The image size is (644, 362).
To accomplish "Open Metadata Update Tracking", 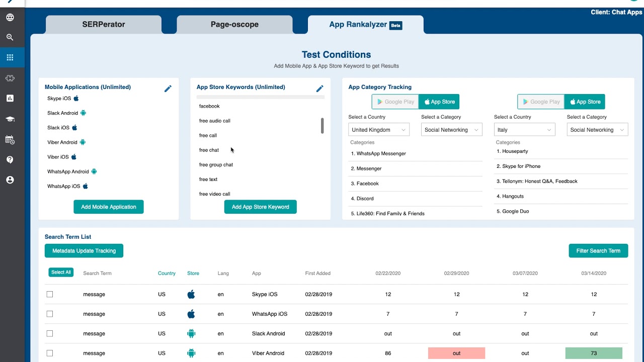I will pos(84,251).
